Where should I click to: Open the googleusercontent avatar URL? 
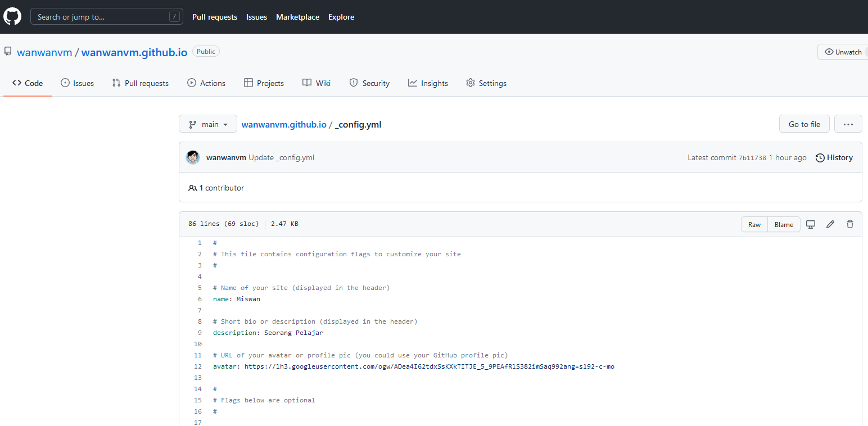tap(430, 366)
